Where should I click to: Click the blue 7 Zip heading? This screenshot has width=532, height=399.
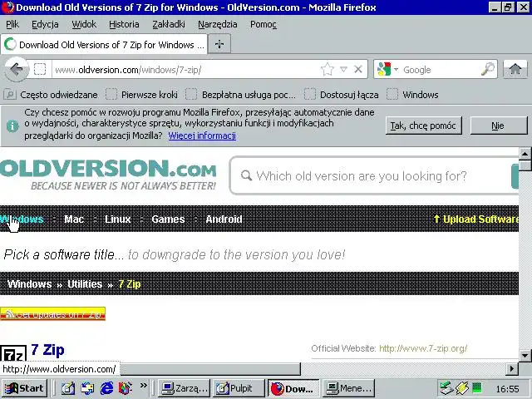point(47,350)
